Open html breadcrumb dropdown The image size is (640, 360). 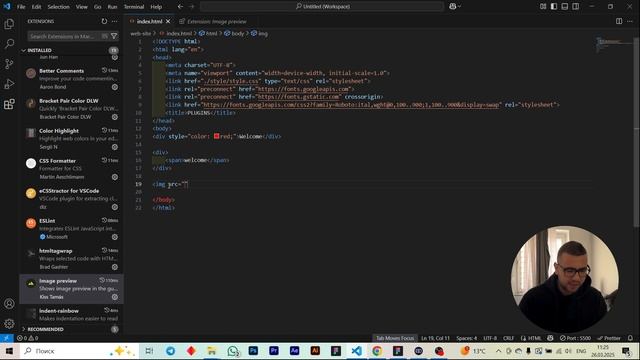(208, 33)
